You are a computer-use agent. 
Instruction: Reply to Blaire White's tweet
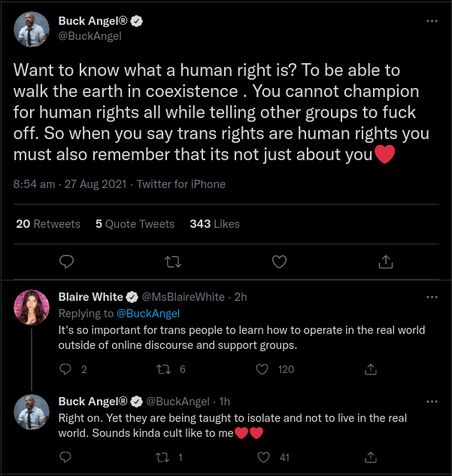tap(65, 369)
